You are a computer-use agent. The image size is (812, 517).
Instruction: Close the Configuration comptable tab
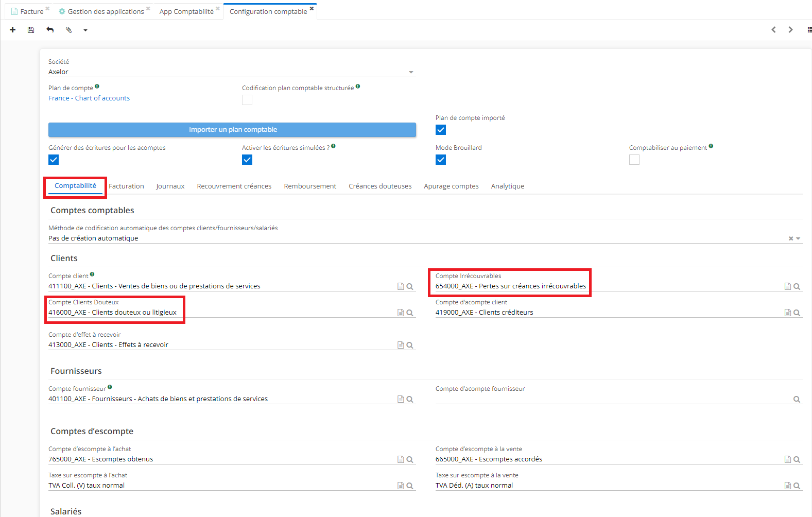312,8
